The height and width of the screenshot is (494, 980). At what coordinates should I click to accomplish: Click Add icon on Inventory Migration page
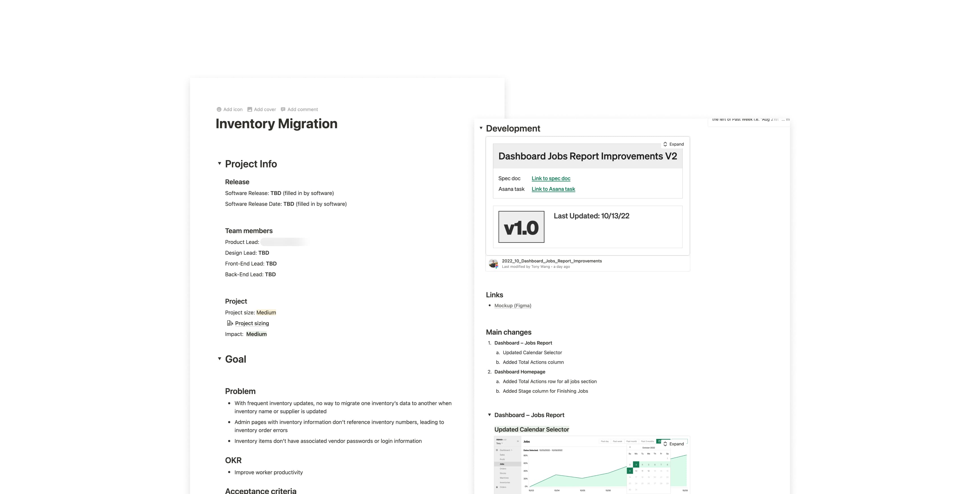point(229,109)
